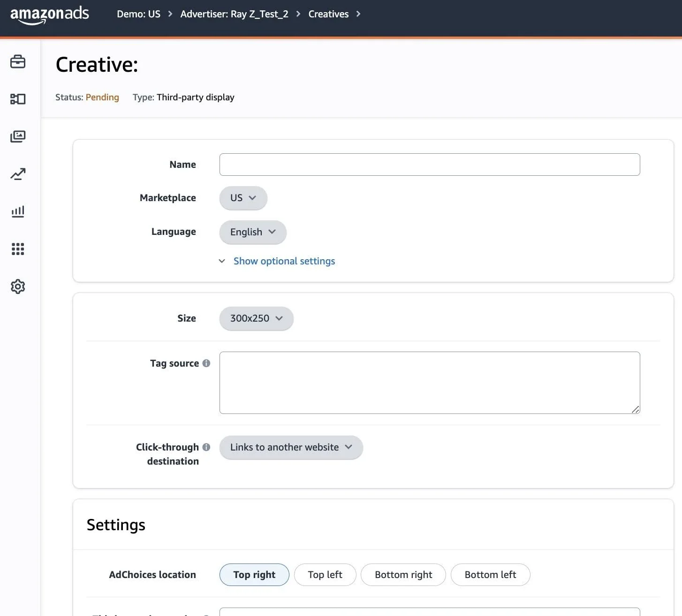
Task: Select Bottom left for AdChoices location
Action: [x=490, y=574]
